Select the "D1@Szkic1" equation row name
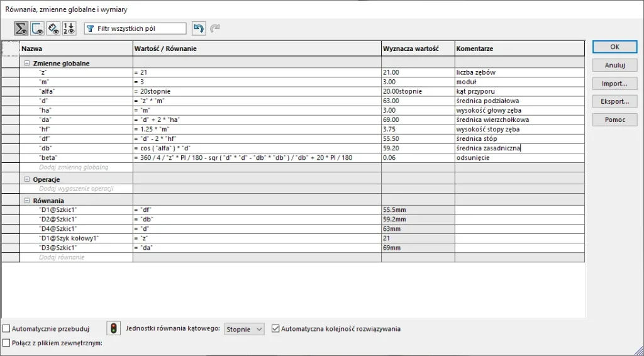Screen dimensions: 644x356 (76, 210)
